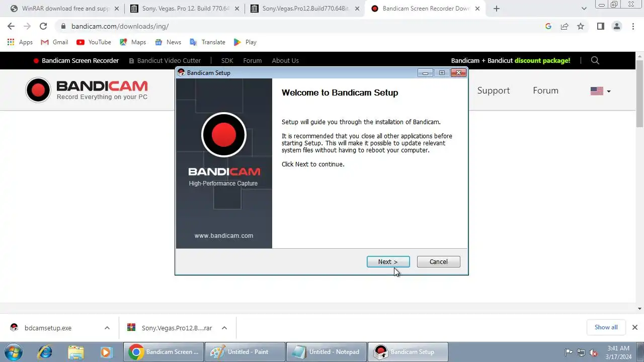Click www.bandicam.com in setup banner
This screenshot has width=644, height=362.
[x=224, y=235]
